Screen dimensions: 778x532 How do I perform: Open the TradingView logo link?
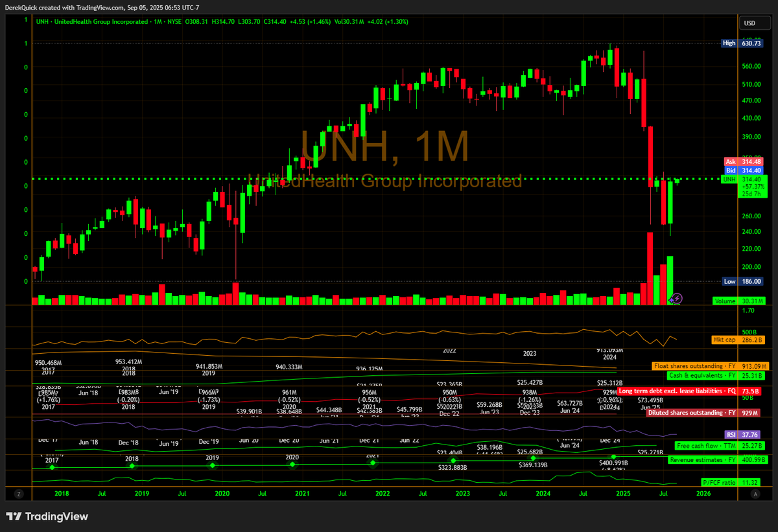pyautogui.click(x=47, y=516)
